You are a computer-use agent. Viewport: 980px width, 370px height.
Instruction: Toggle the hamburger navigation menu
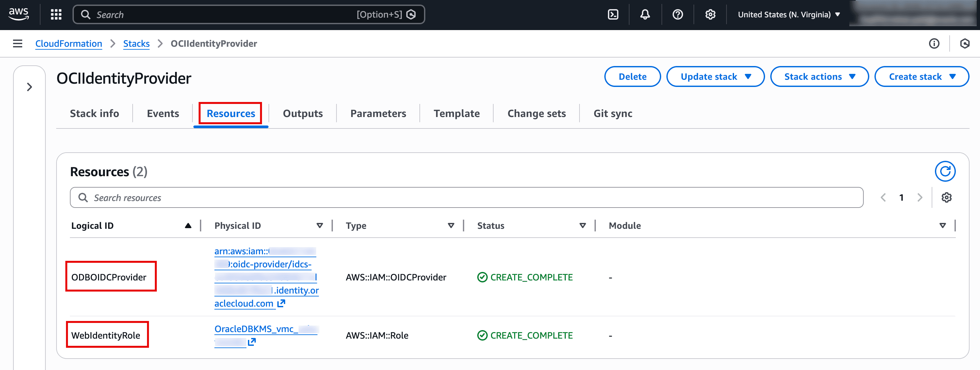(x=18, y=43)
